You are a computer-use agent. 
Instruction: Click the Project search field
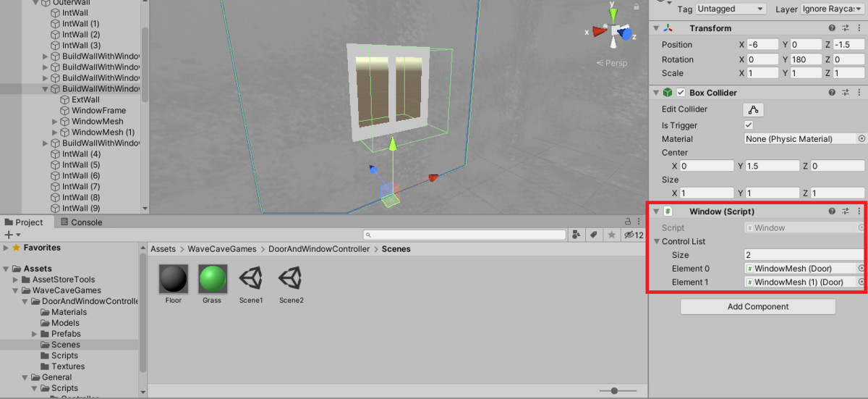[x=465, y=235]
